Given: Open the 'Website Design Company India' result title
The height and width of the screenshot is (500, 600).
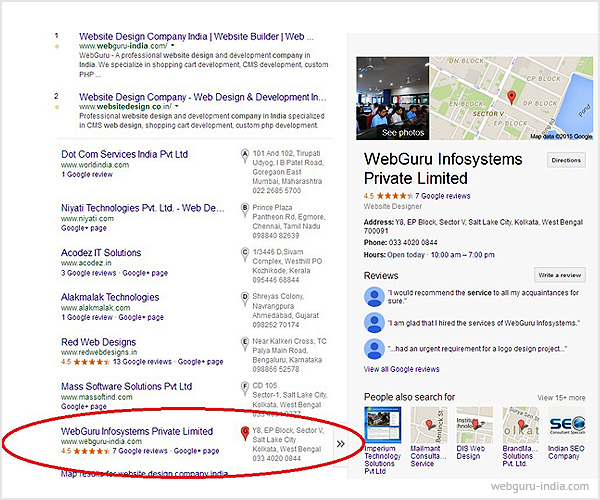Looking at the screenshot, I should [x=196, y=37].
